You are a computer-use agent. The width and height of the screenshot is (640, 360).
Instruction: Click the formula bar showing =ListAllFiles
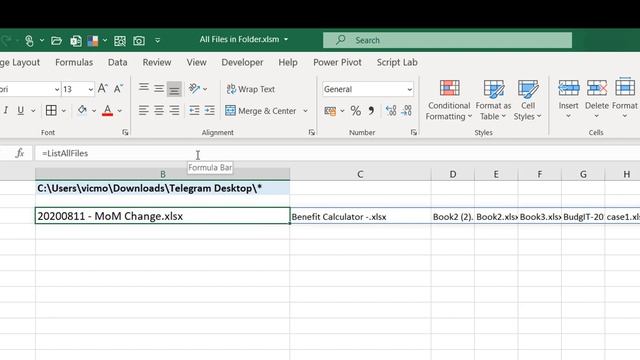coord(337,153)
